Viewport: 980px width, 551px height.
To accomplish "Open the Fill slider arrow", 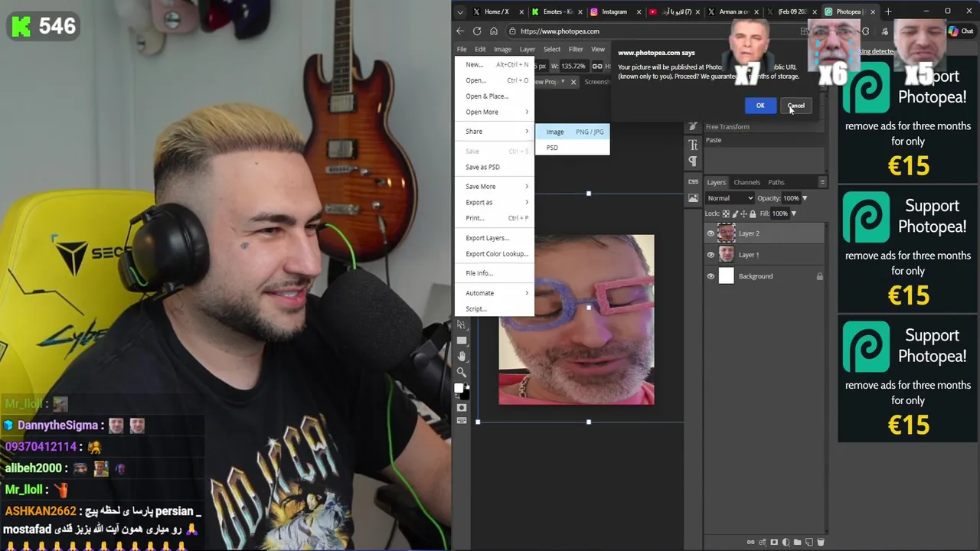I will tap(794, 214).
